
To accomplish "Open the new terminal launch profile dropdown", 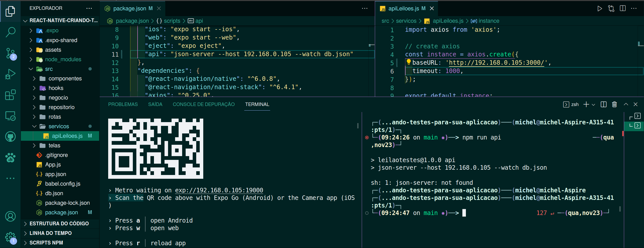I will pos(593,104).
